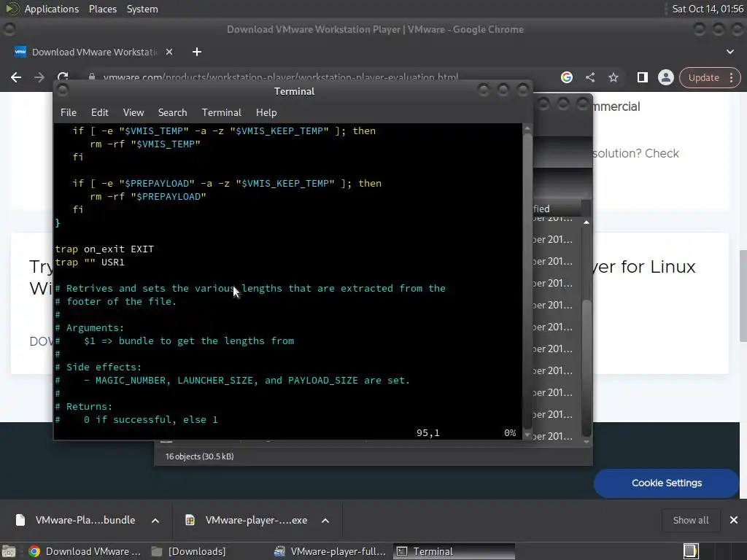Open the Chrome profile avatar
This screenshot has height=560, width=747.
(665, 77)
